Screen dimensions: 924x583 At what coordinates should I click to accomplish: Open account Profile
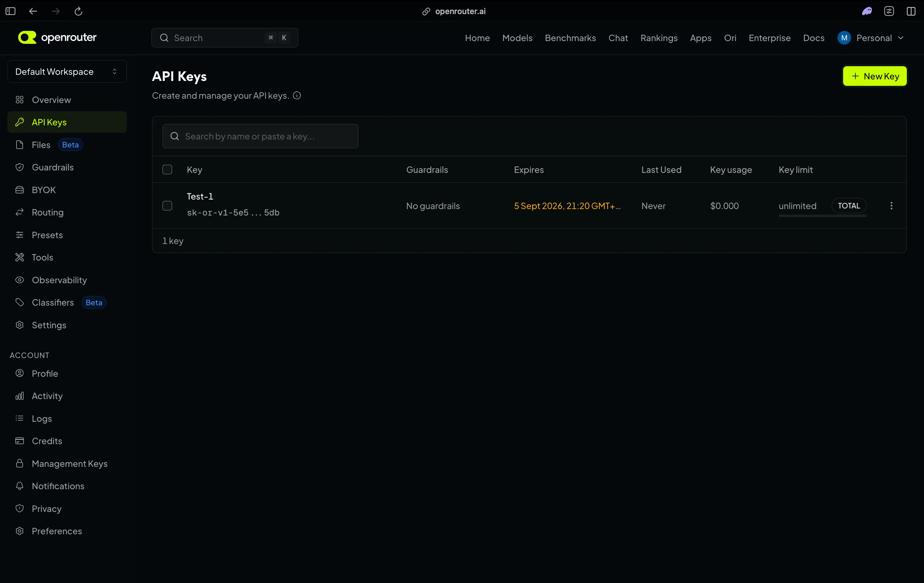click(x=67, y=373)
